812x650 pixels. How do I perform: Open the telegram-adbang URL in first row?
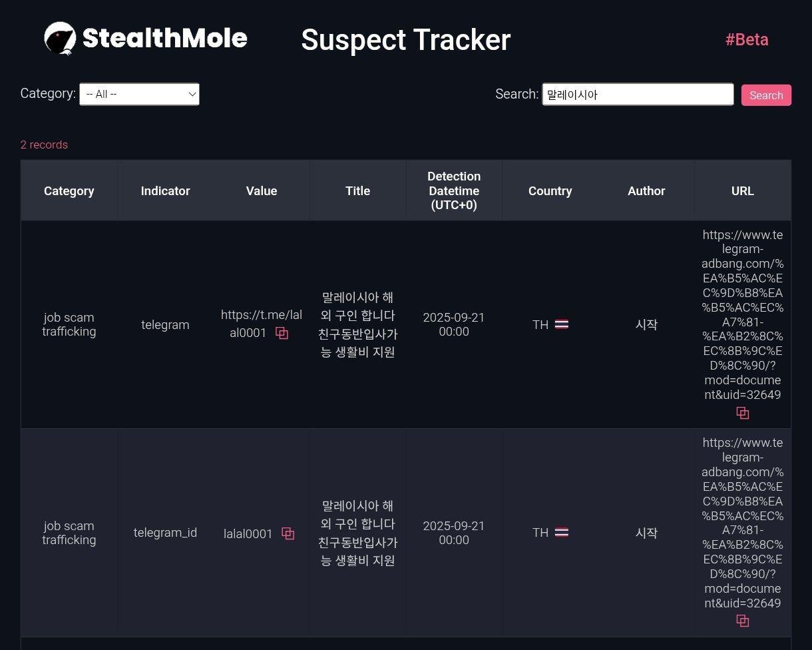point(743,314)
